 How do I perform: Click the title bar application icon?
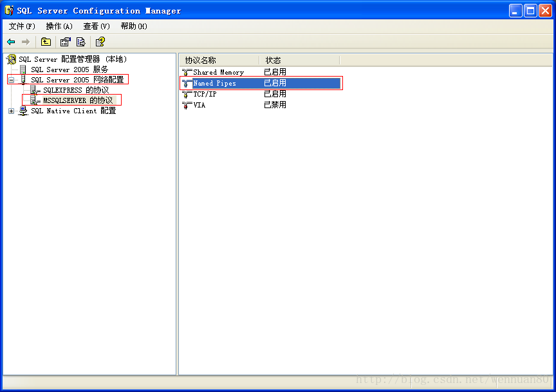(x=9, y=10)
